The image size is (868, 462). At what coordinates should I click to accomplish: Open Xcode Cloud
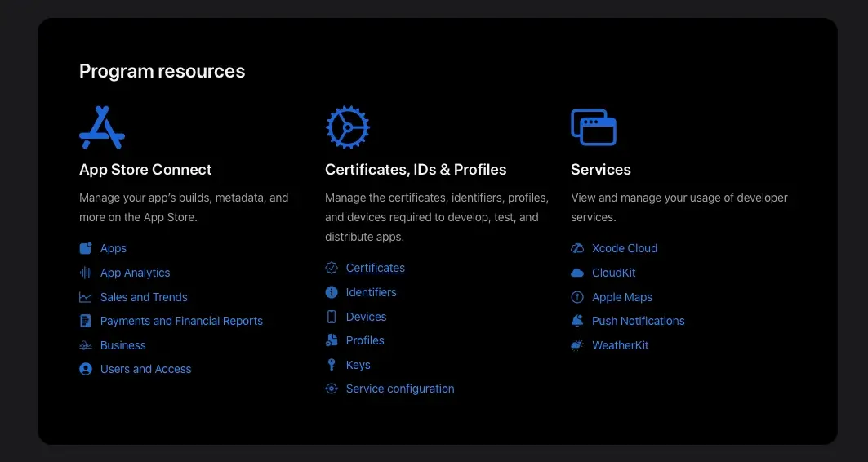point(625,248)
